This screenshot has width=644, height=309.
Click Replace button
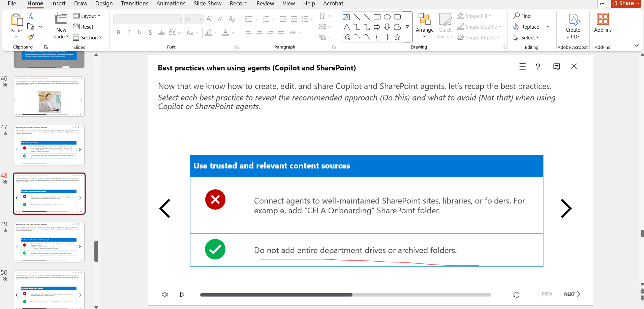pos(526,27)
